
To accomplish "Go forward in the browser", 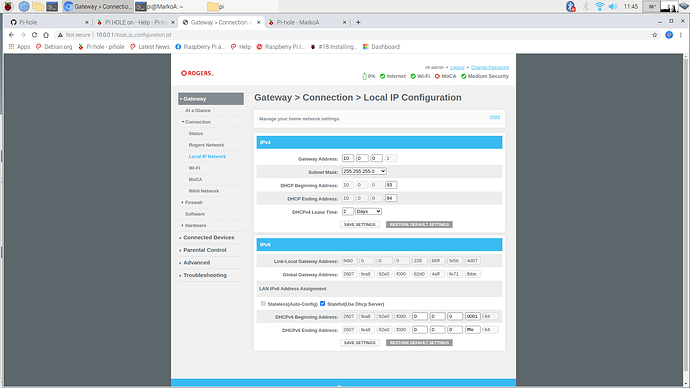I will (23, 35).
